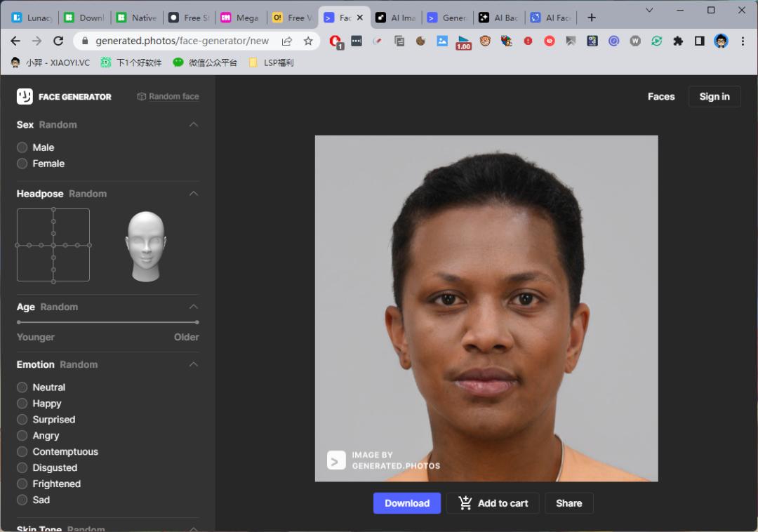Screen dimensions: 758x532
Task: Click the generated face image
Action: tap(486, 309)
